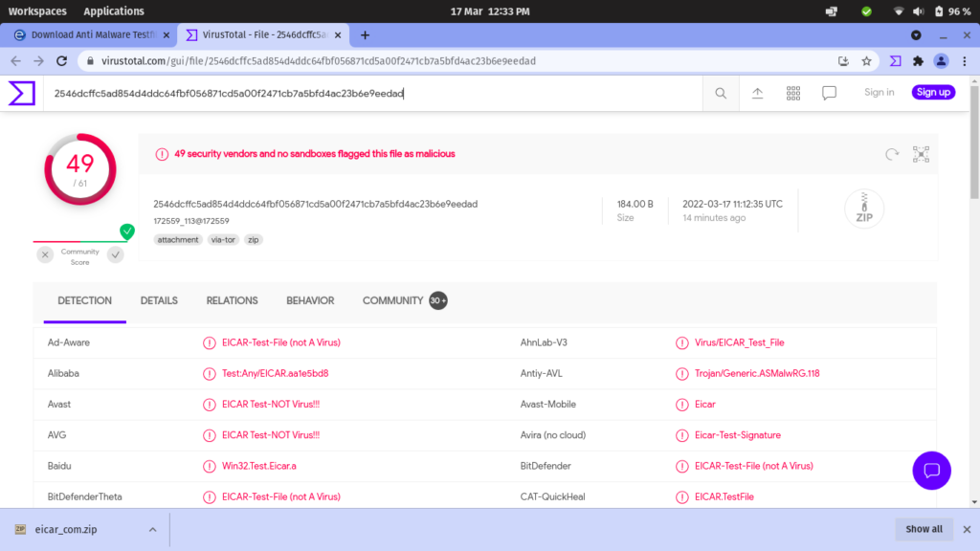Click the browser back arrow
This screenshot has height=551, width=980.
[15, 61]
